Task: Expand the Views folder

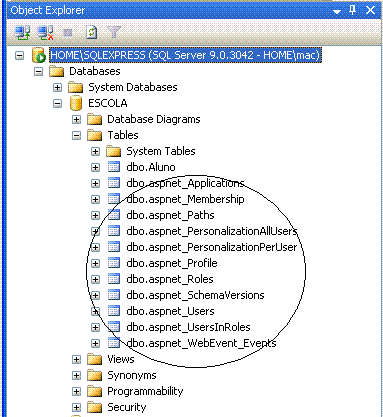Action: [77, 359]
